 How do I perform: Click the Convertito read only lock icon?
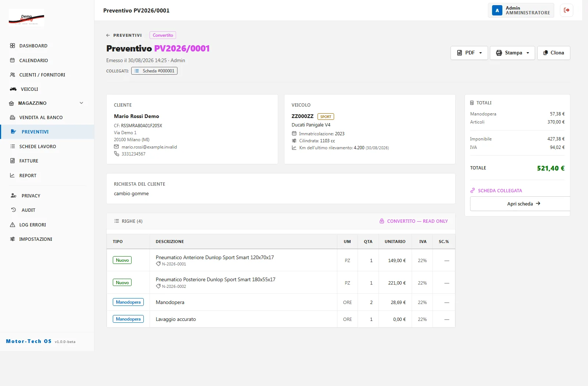click(x=382, y=221)
